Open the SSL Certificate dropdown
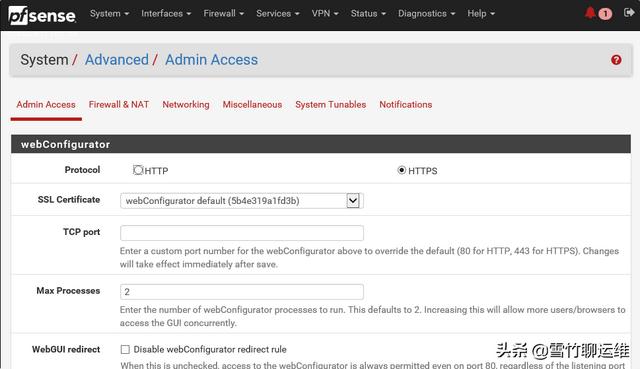The image size is (640, 369). point(242,201)
